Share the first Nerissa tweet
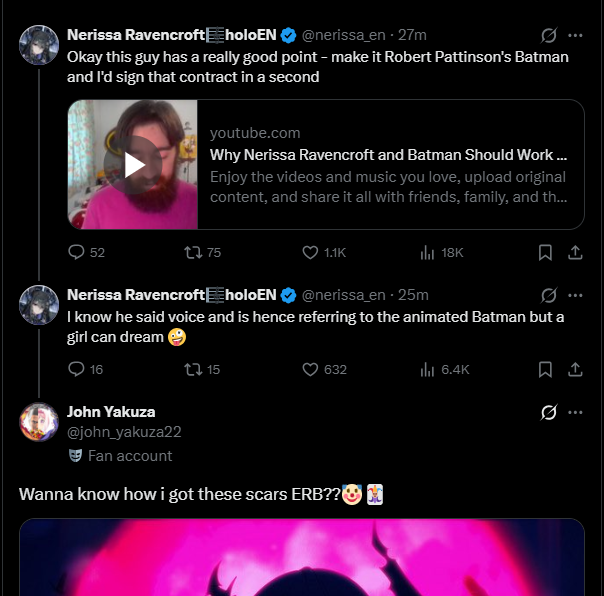 click(575, 253)
